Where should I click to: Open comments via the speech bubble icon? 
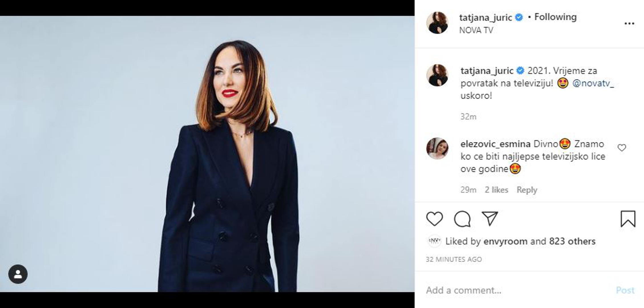click(462, 219)
